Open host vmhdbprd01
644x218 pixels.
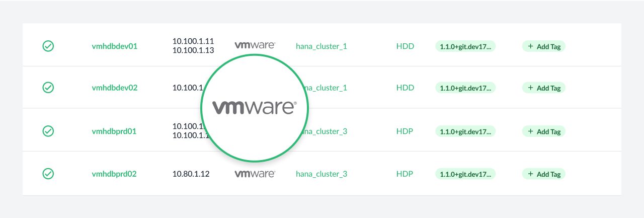[x=114, y=131]
